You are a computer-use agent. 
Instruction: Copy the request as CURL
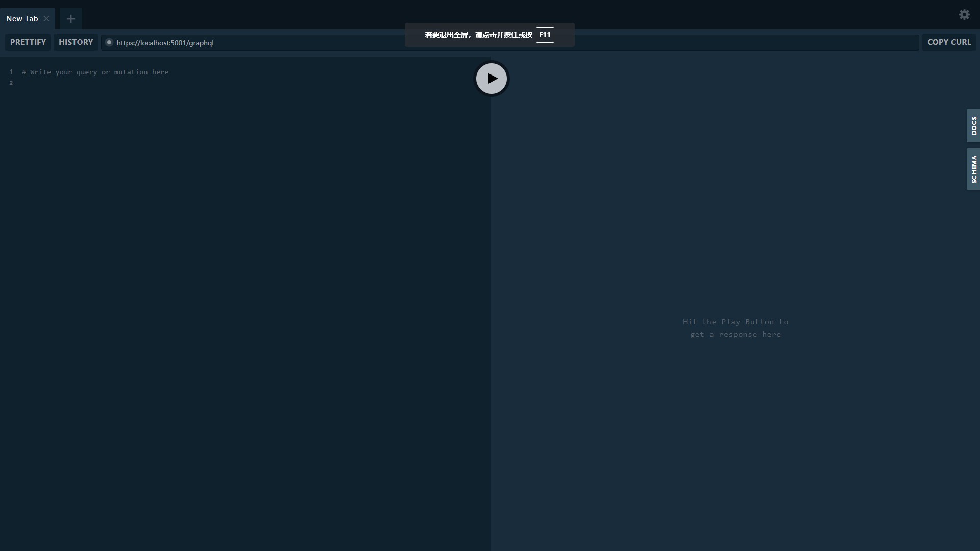(x=949, y=42)
